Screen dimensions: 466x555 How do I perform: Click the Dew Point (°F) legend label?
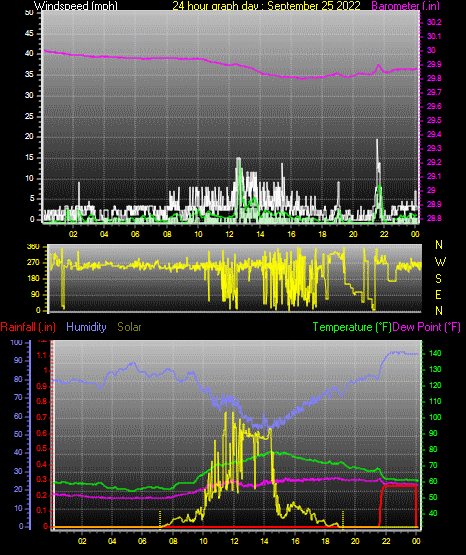[x=426, y=327]
